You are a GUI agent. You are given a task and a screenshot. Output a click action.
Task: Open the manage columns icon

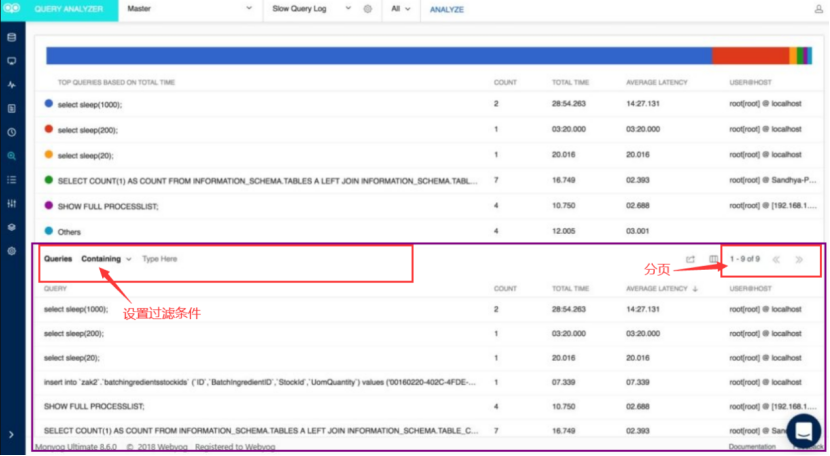(714, 260)
